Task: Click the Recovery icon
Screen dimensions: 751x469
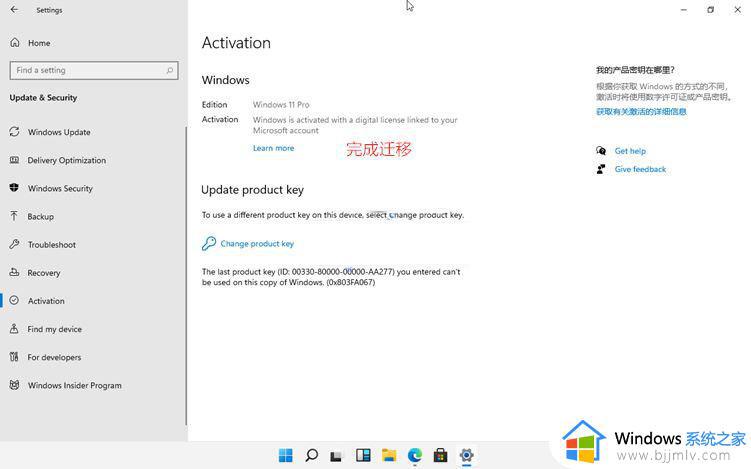Action: (x=14, y=273)
